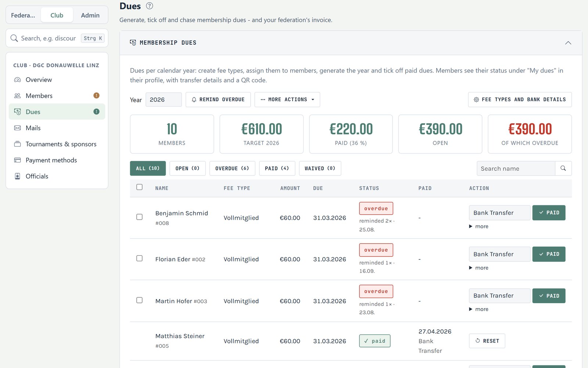
Task: Click the Year 2026 input field
Action: (164, 100)
